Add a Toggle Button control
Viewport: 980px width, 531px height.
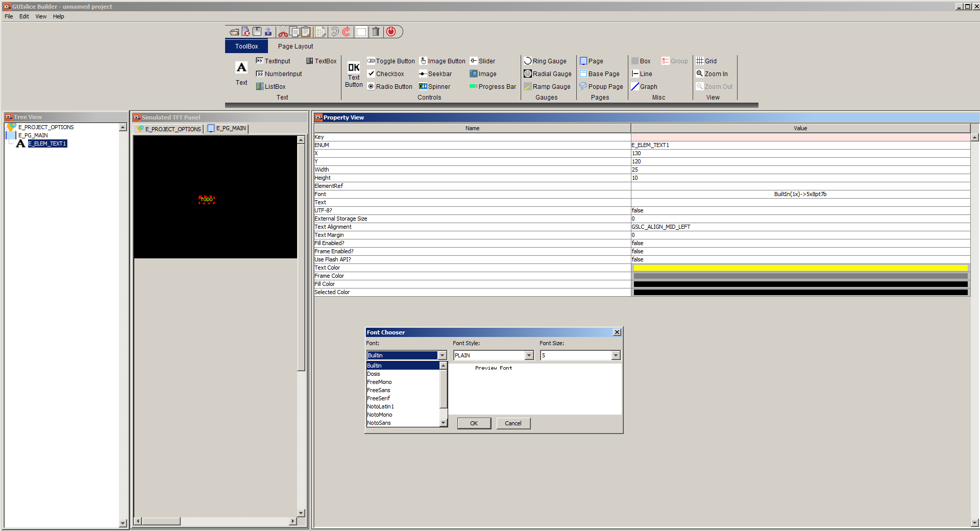click(391, 61)
